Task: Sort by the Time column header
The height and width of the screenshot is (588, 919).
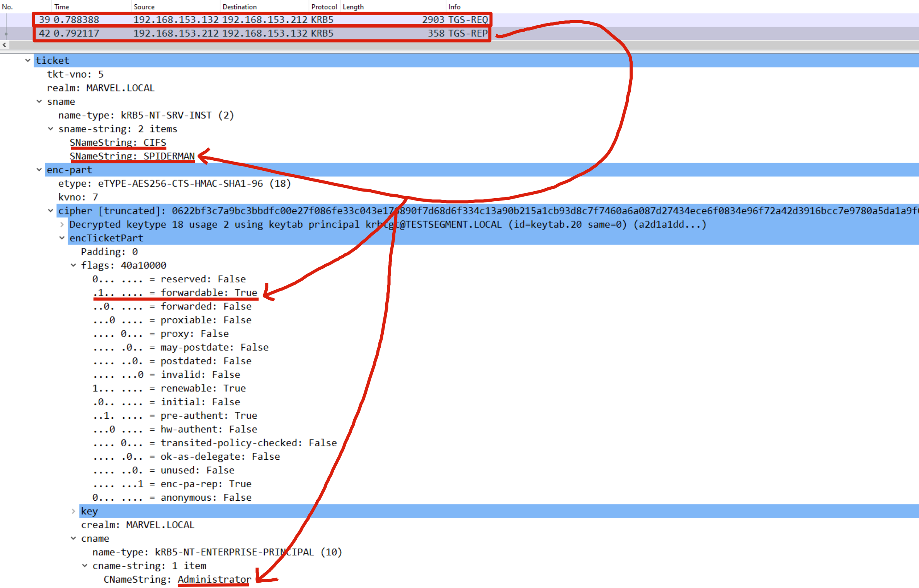Action: click(62, 7)
